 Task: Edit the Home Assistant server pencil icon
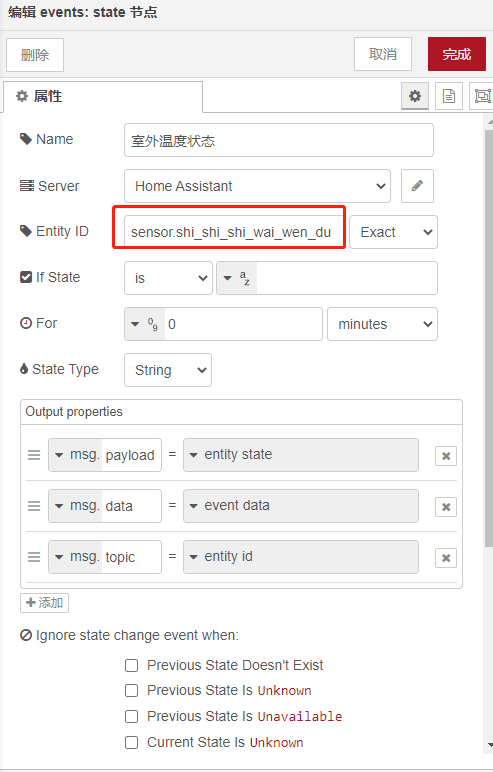417,186
